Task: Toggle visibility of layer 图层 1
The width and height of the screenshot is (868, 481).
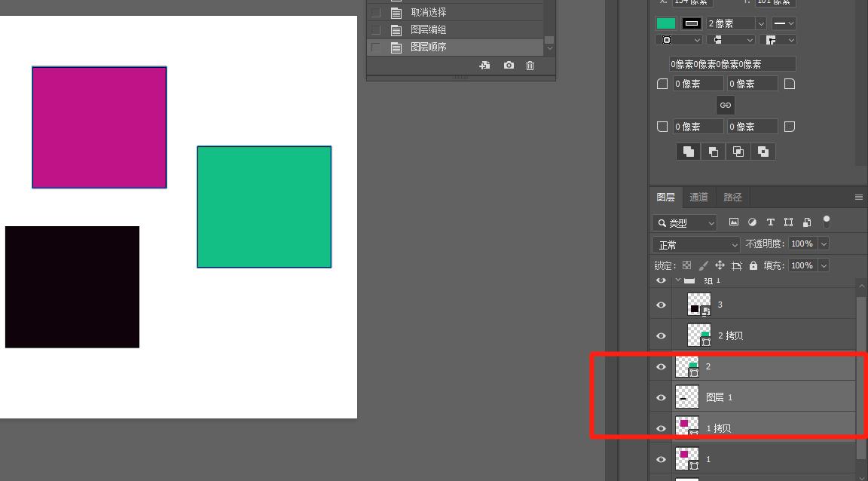Action: point(661,397)
